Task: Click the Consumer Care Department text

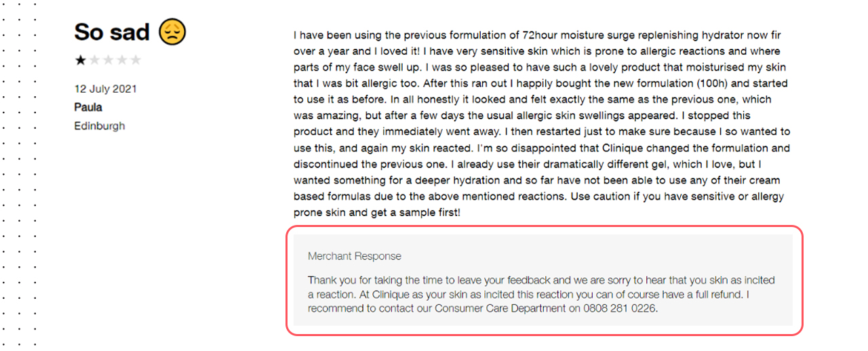Action: click(x=500, y=308)
